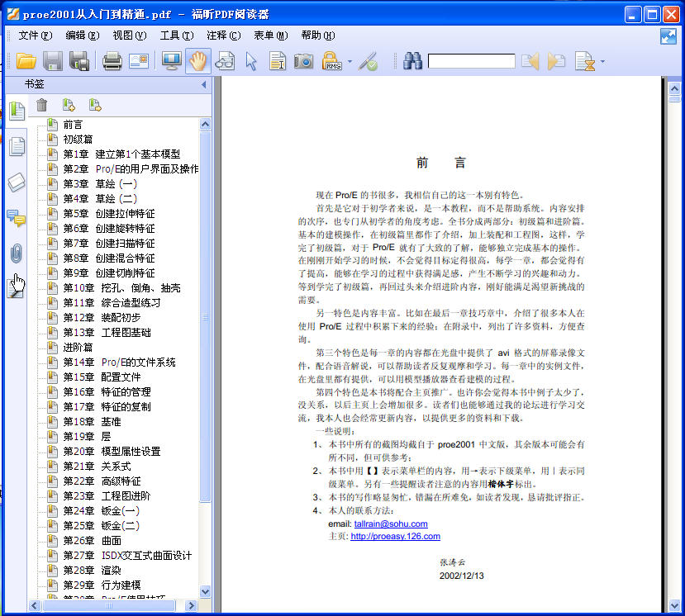Open the 注释(C) menu
The width and height of the screenshot is (685, 616).
click(x=224, y=36)
